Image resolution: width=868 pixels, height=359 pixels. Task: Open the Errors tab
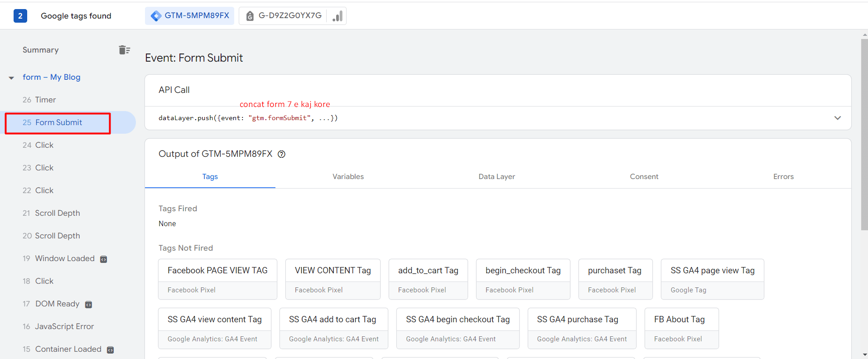pyautogui.click(x=783, y=177)
